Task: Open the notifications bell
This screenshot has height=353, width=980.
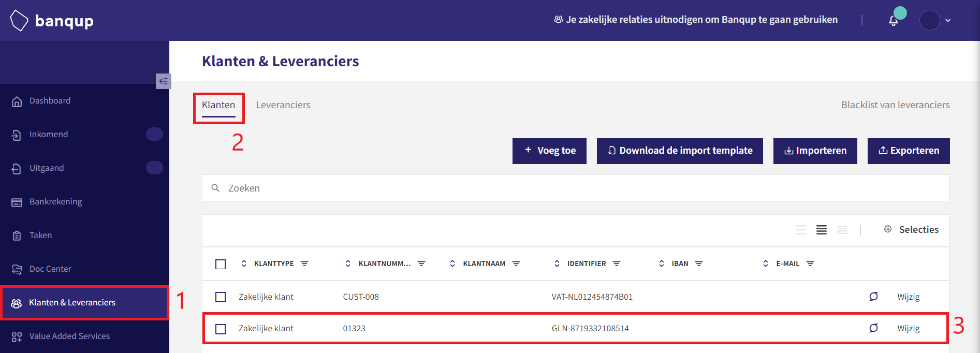Action: (x=894, y=21)
